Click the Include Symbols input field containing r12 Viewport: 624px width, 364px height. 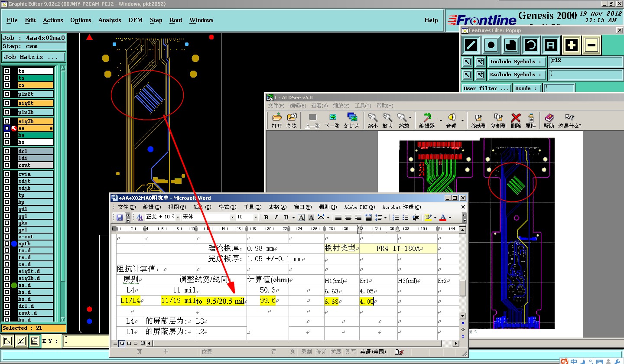(585, 62)
